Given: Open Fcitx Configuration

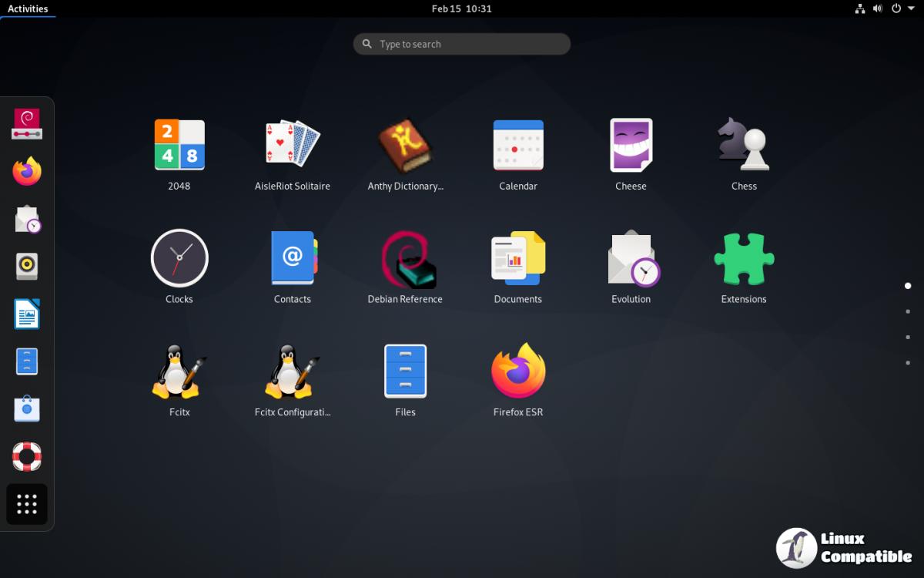Looking at the screenshot, I should [x=293, y=371].
